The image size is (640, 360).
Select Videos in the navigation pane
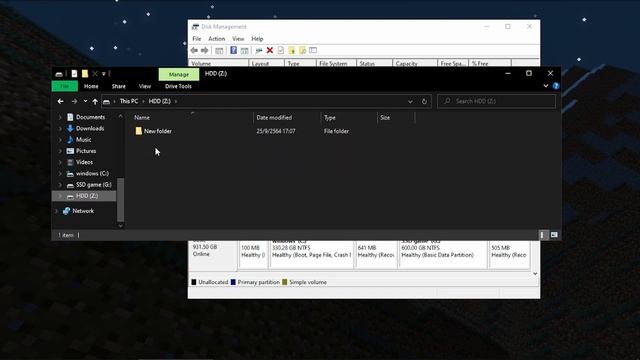[x=84, y=162]
